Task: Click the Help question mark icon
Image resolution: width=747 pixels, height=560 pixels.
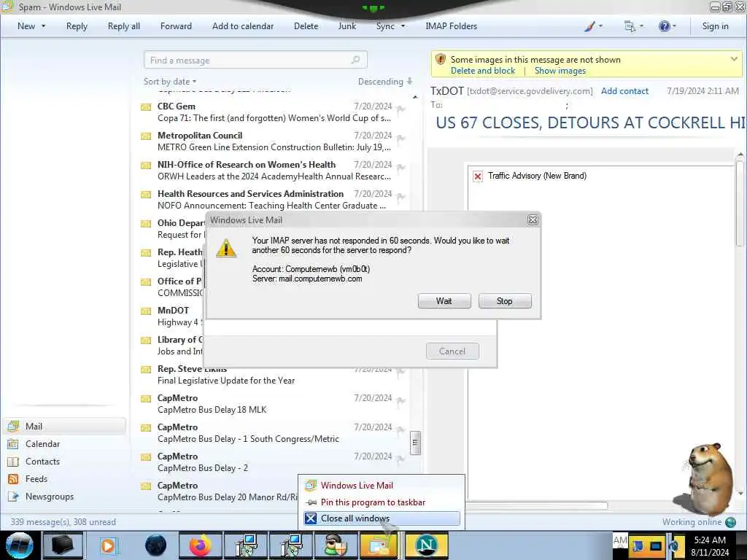Action: tap(664, 26)
